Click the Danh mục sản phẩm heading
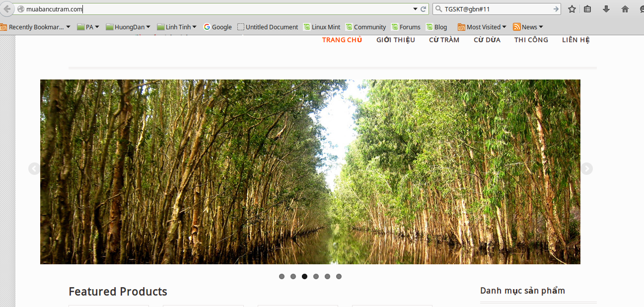 [522, 291]
